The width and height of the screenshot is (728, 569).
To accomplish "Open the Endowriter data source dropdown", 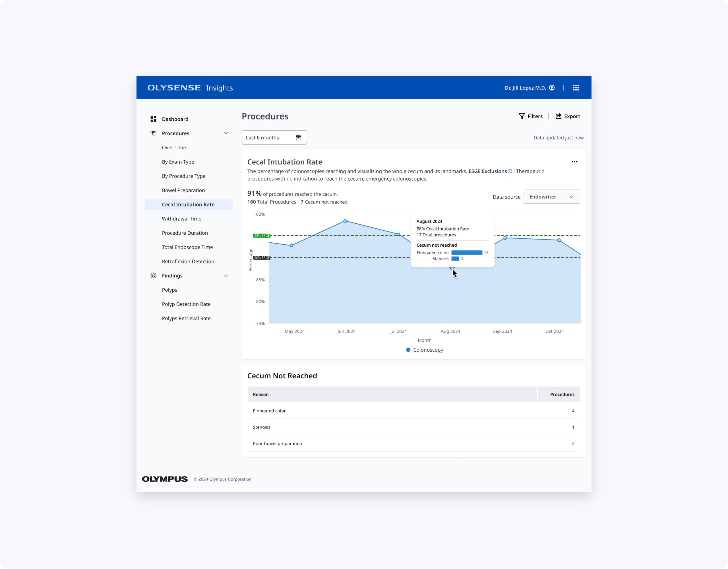I will pyautogui.click(x=551, y=197).
